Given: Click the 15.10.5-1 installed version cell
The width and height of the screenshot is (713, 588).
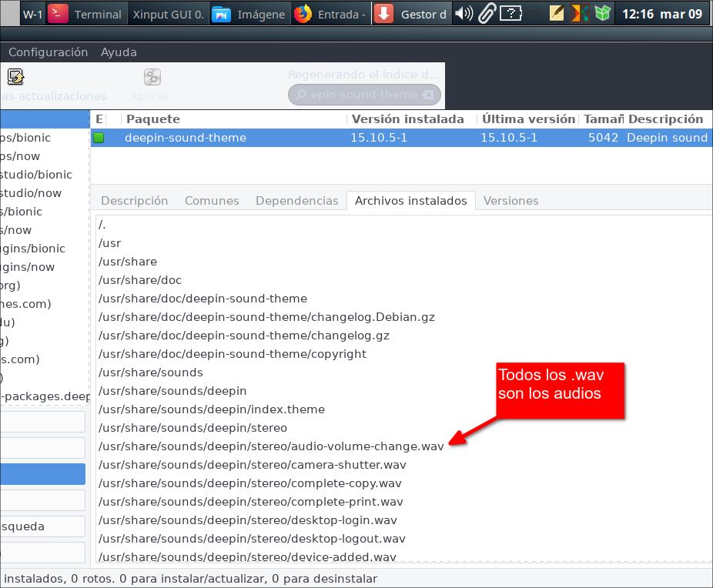Looking at the screenshot, I should (x=379, y=138).
